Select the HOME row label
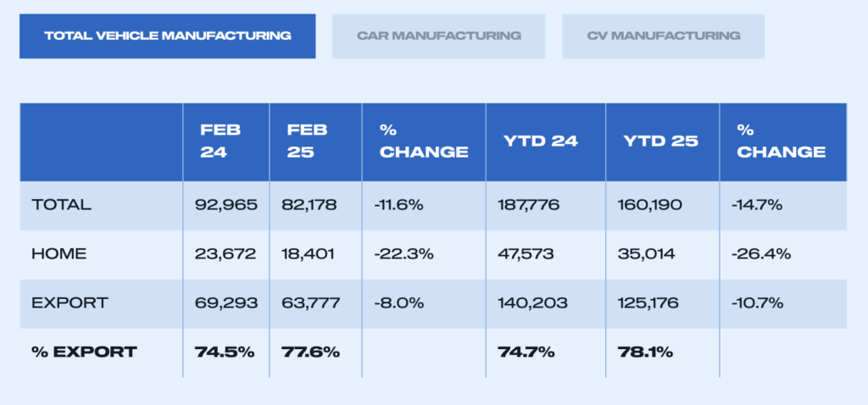 point(58,253)
